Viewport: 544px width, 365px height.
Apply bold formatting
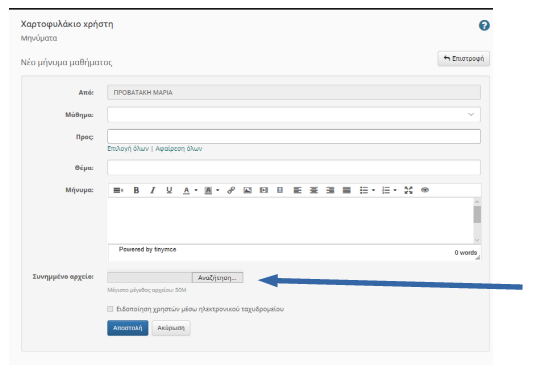tap(136, 190)
